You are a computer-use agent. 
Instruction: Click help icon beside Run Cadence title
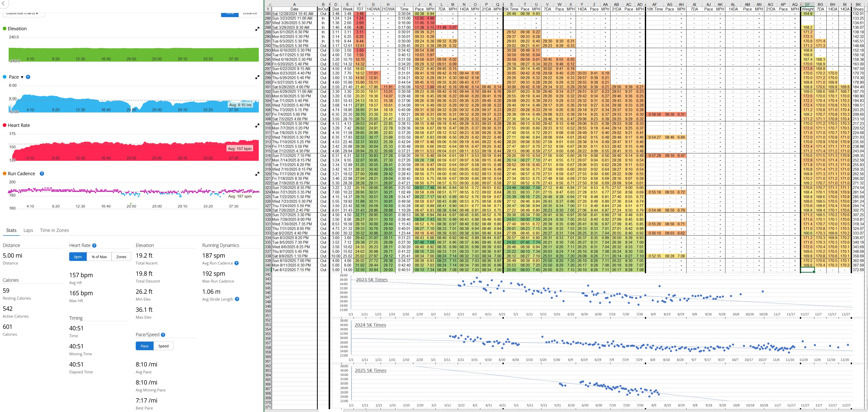pyautogui.click(x=42, y=174)
